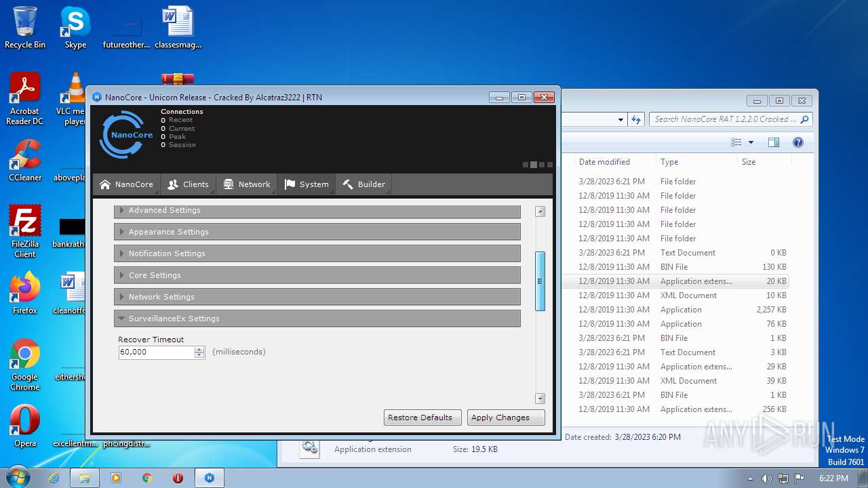Open Opera desktop shortcut
The width and height of the screenshot is (868, 488).
point(25,426)
